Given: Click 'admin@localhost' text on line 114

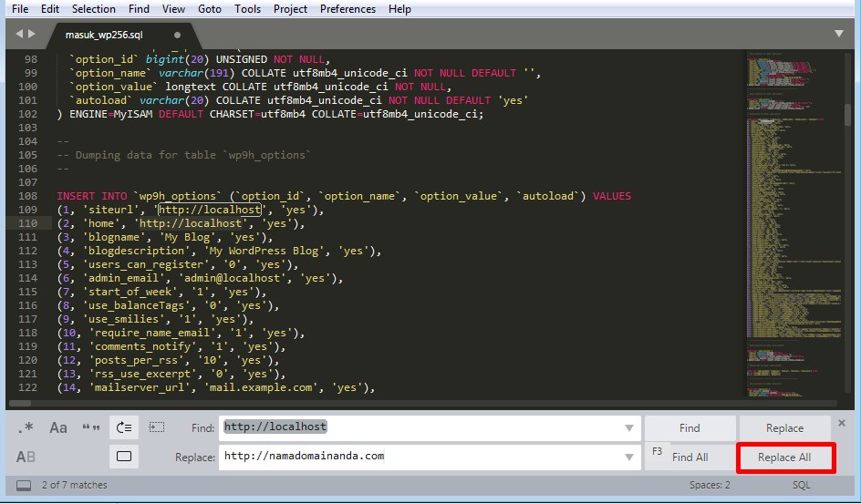Looking at the screenshot, I should (233, 279).
